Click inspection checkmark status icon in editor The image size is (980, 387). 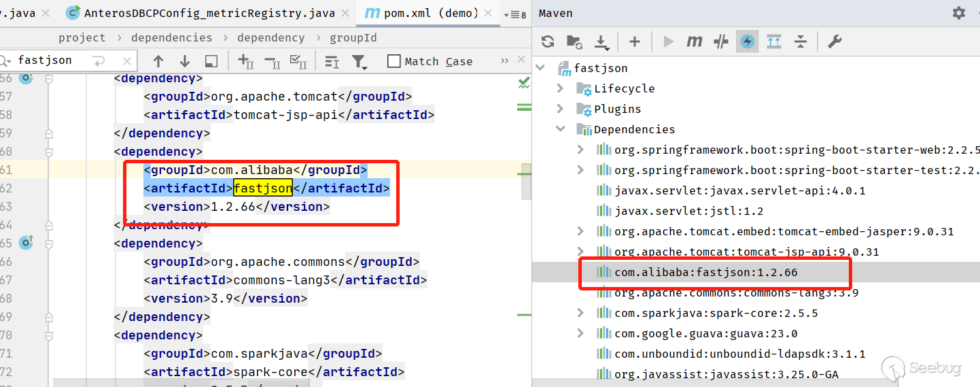[x=524, y=83]
